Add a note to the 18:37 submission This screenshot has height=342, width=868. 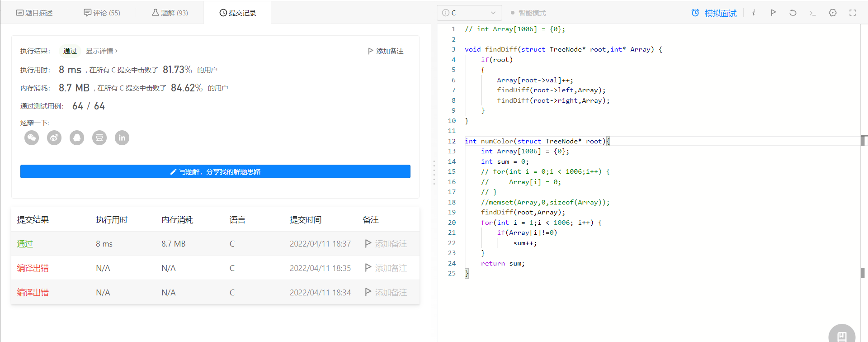[x=386, y=243]
